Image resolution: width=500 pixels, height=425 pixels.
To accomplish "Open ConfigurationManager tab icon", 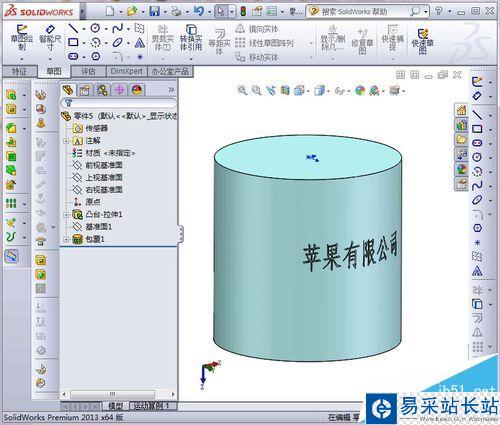I will coord(102,90).
